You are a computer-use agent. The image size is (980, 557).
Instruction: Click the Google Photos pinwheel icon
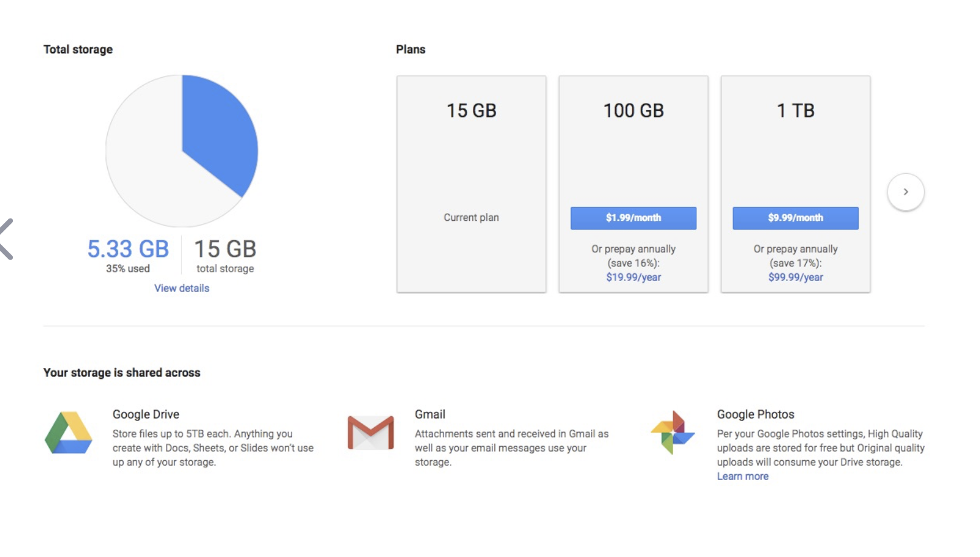coord(673,433)
